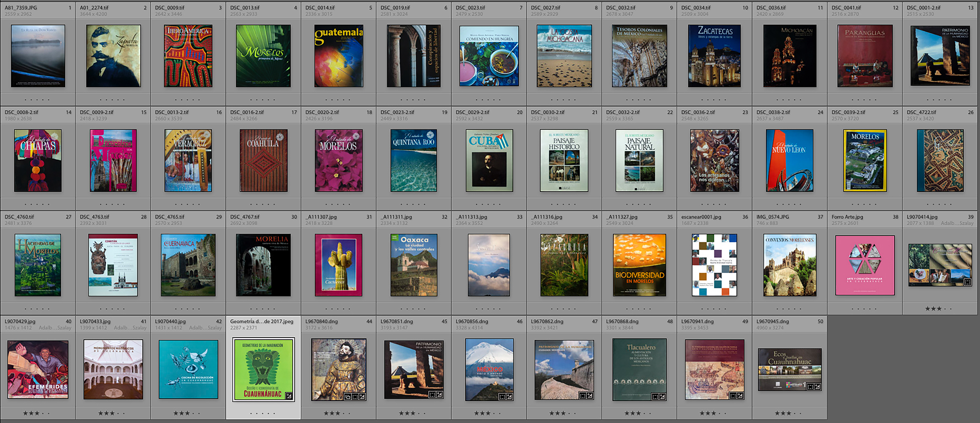Click develop adjustments badge on Tlacualero cover
This screenshot has width=980, height=423.
pyautogui.click(x=663, y=397)
